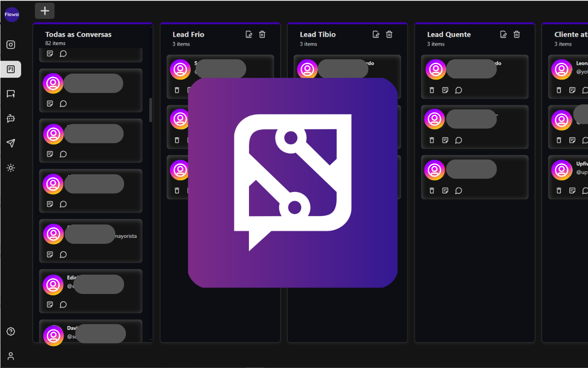Toggle light/dark theme with the sun icon
The image size is (588, 368).
click(11, 168)
